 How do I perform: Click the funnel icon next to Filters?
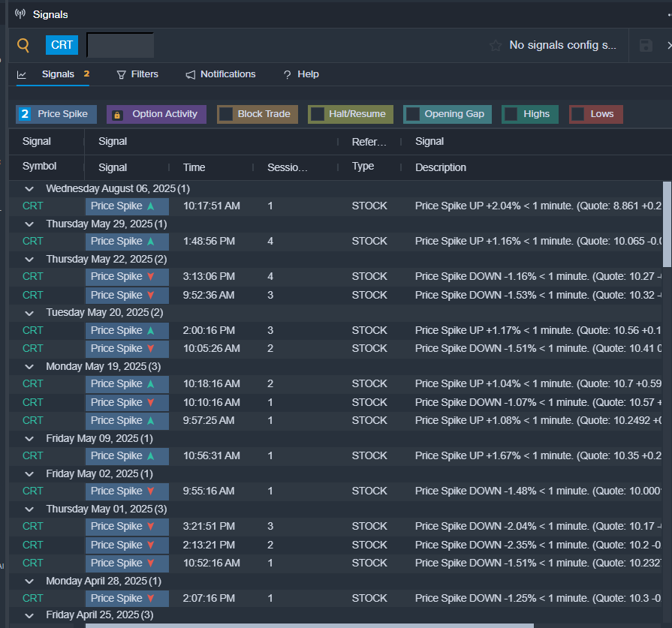[121, 74]
